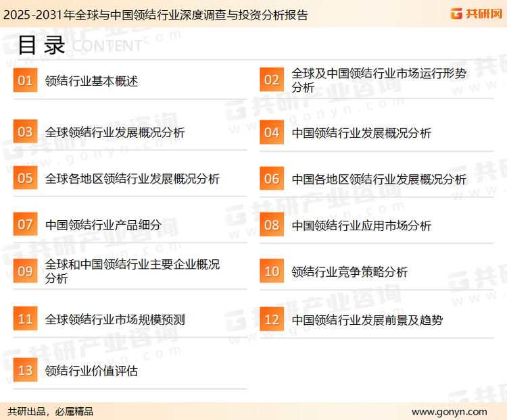Click the report title in header
The image size is (507, 420).
154,14
